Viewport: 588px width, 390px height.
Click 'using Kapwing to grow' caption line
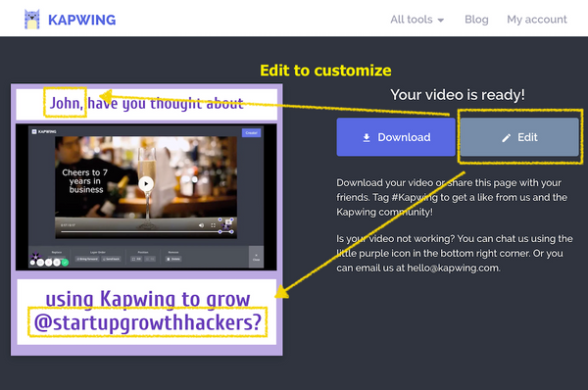pos(148,300)
